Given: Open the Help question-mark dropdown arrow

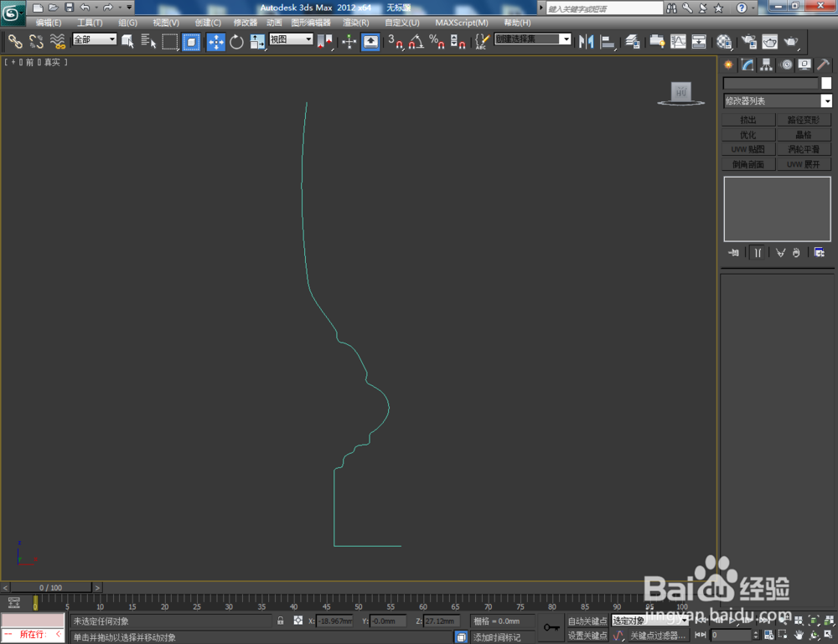Looking at the screenshot, I should point(753,8).
